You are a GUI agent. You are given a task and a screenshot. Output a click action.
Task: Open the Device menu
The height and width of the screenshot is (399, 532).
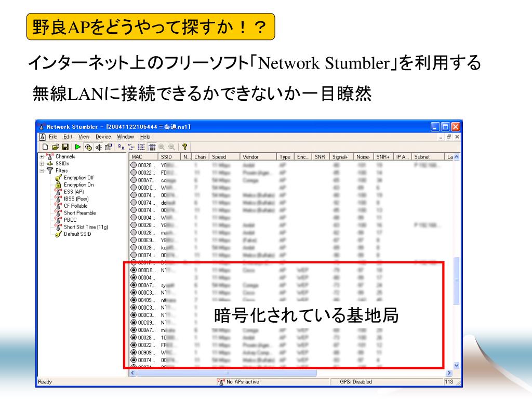[103, 137]
